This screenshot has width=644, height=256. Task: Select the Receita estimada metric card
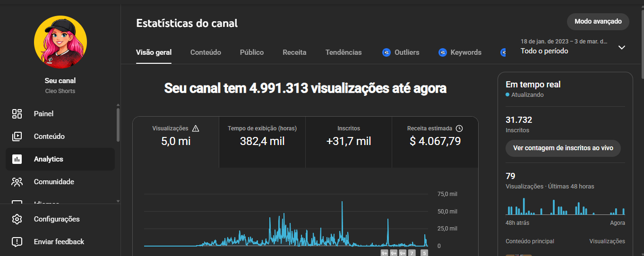435,142
